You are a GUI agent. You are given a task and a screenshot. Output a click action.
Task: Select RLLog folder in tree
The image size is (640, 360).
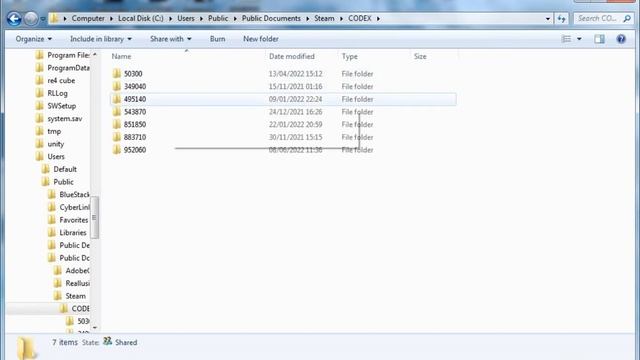tap(52, 93)
